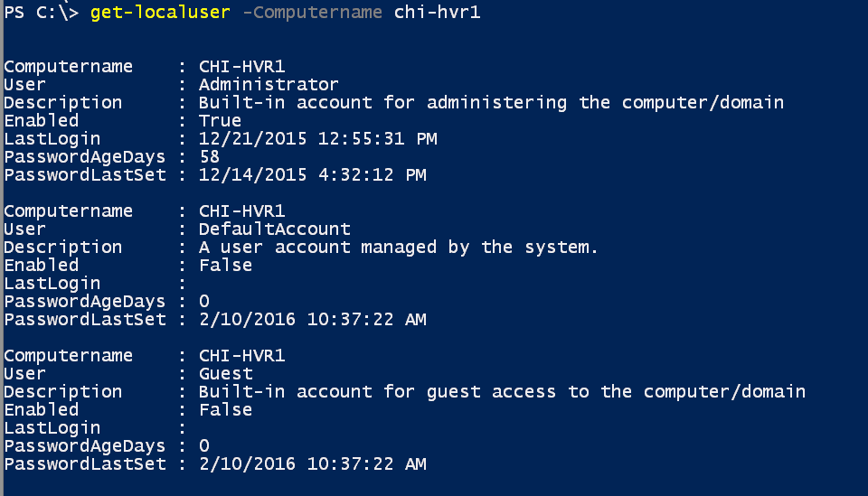Click the Guest PasswordLastSet 2/10/2016 value
The image size is (868, 496).
[312, 464]
